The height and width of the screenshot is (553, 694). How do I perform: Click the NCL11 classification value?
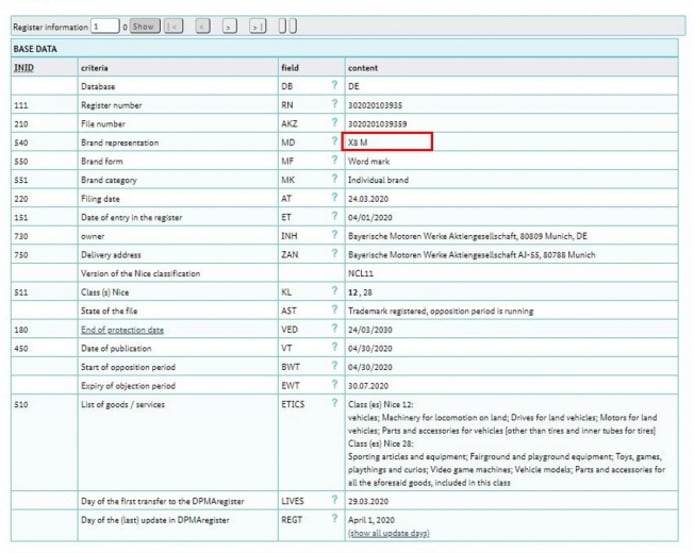point(360,274)
